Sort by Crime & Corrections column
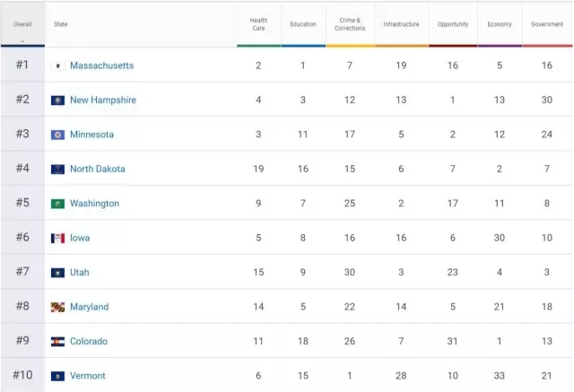Viewport: 574px width, 392px height. tap(351, 24)
